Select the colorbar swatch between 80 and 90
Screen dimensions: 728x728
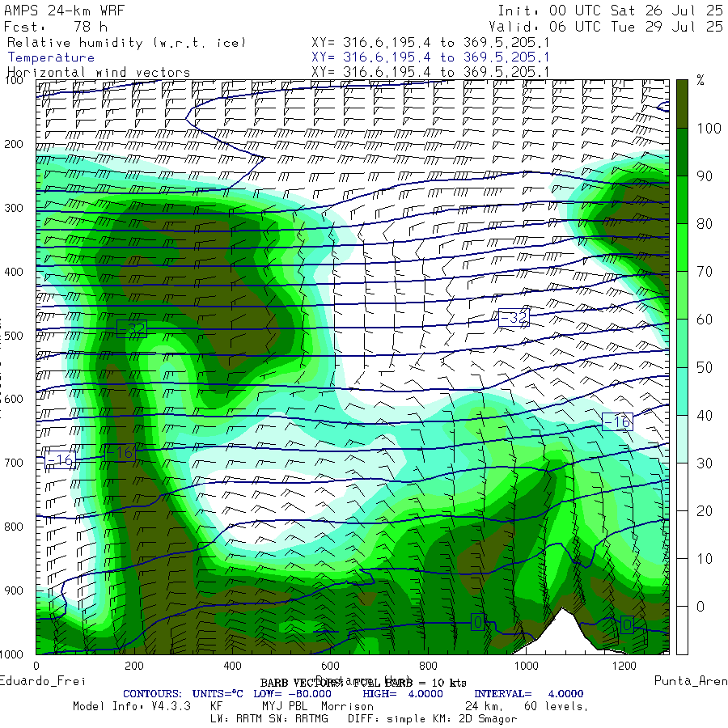tap(682, 200)
